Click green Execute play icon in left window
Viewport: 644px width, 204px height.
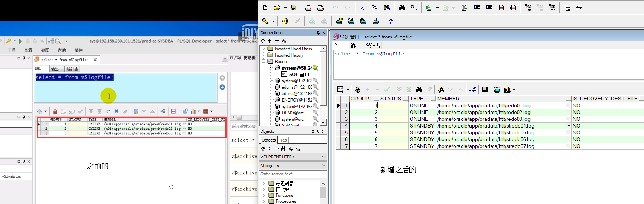(21, 41)
